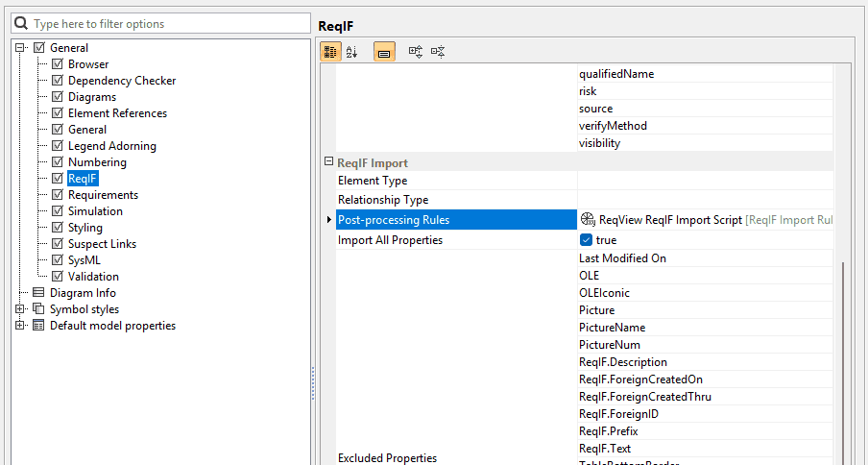Collapse the General tree node

[20, 48]
